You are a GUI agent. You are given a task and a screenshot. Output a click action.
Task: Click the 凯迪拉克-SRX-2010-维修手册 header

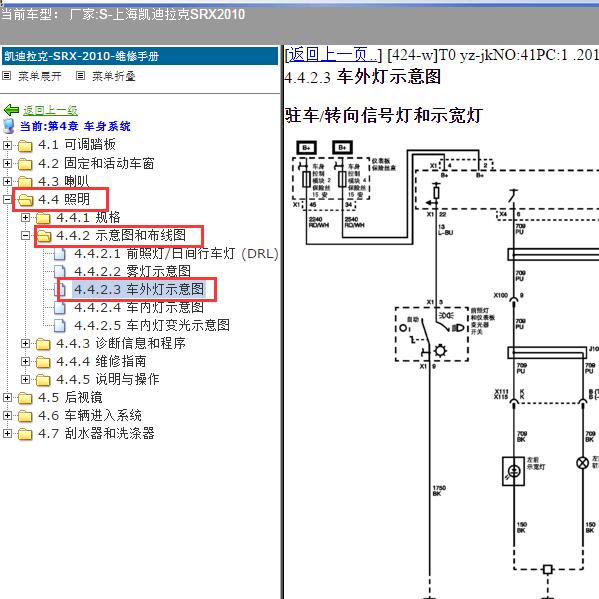coord(140,56)
